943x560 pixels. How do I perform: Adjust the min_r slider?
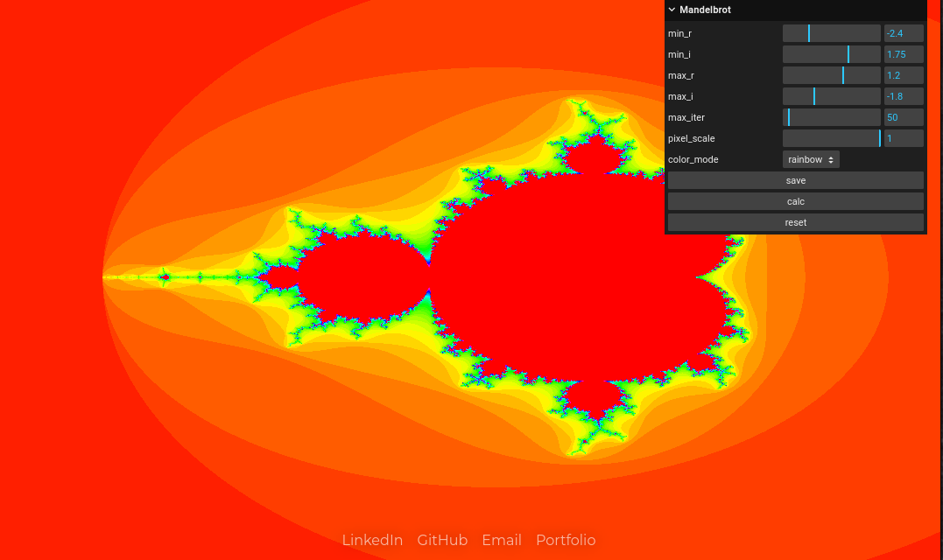coord(831,32)
